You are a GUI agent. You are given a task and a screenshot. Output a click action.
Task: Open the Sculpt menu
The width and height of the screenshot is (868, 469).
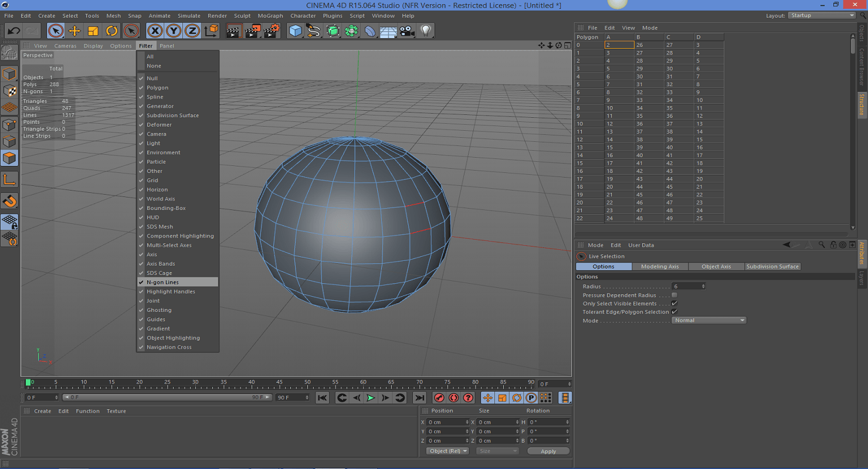242,16
